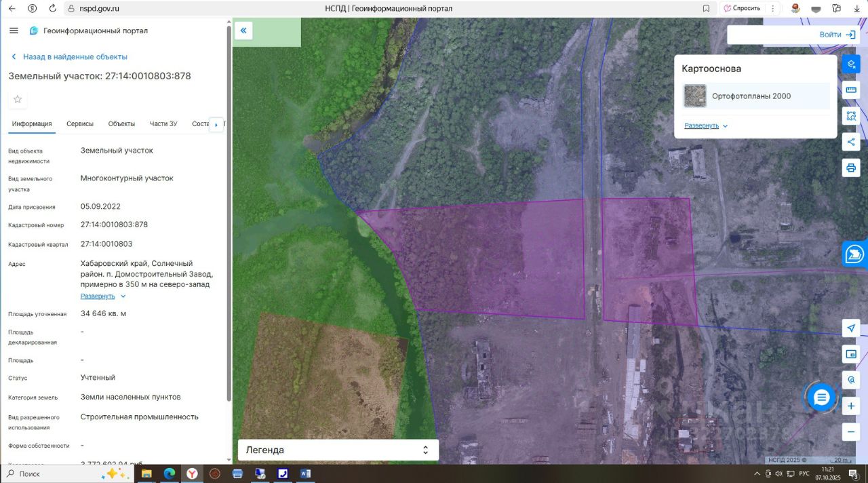Click the cadastral quarter value 27:14:0010803
The image size is (868, 483).
(106, 244)
